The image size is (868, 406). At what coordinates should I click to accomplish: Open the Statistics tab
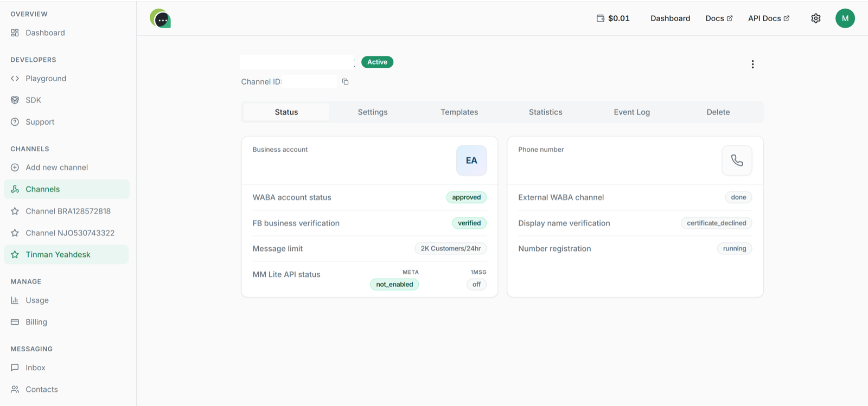pos(546,112)
